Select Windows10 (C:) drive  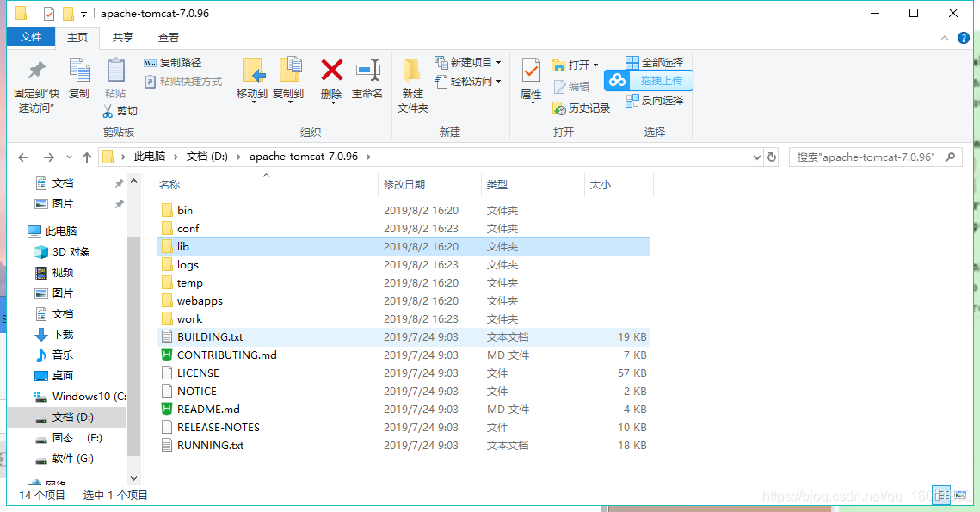(x=80, y=397)
